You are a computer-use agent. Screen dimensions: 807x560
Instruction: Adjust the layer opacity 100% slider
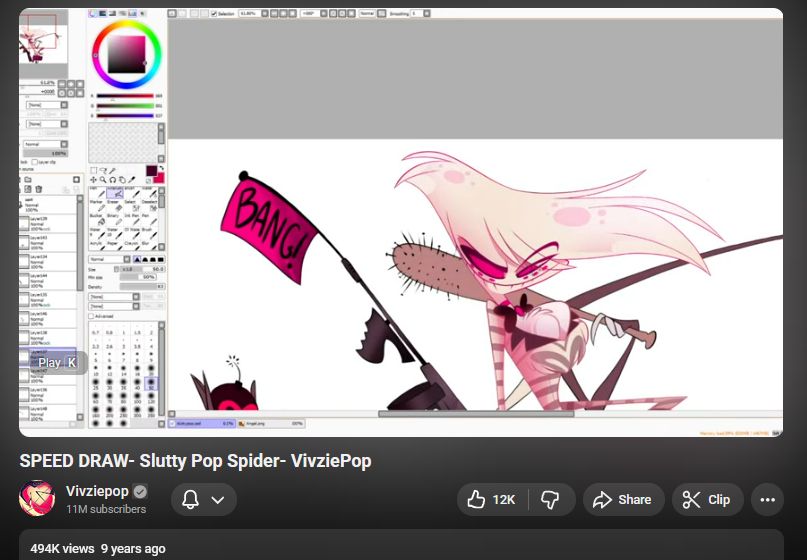point(46,153)
